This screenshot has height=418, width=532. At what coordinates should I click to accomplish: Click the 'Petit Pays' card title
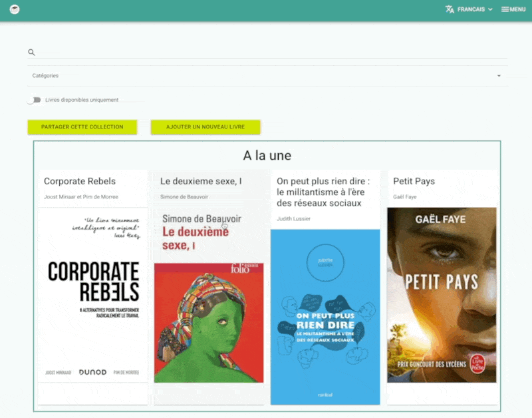click(x=414, y=181)
